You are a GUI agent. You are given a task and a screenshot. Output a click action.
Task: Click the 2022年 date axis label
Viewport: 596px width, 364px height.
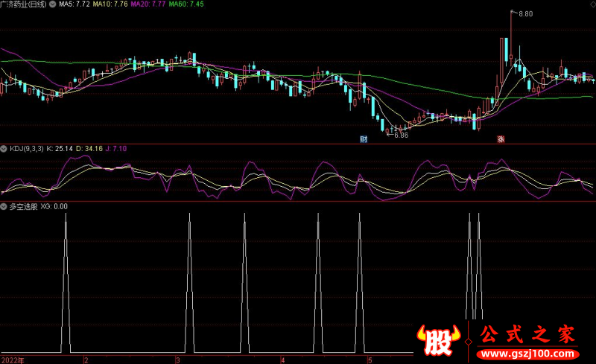point(12,360)
